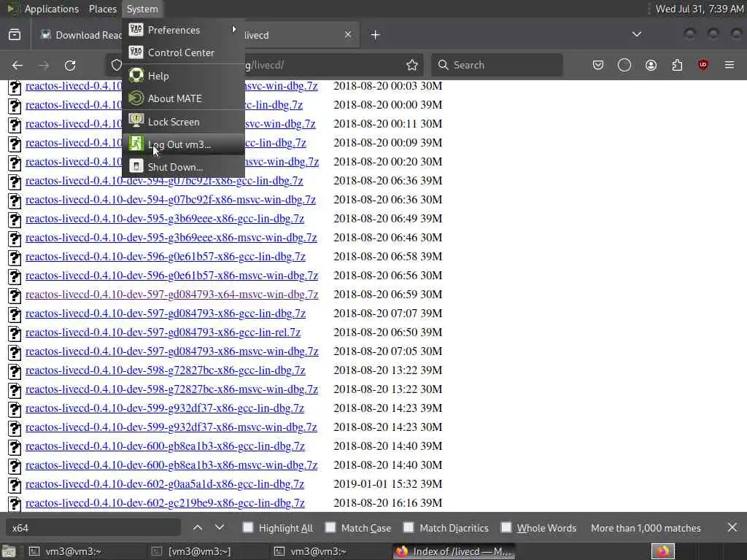Viewport: 747px width, 560px height.
Task: Select Shut Down menu entry
Action: point(183,167)
